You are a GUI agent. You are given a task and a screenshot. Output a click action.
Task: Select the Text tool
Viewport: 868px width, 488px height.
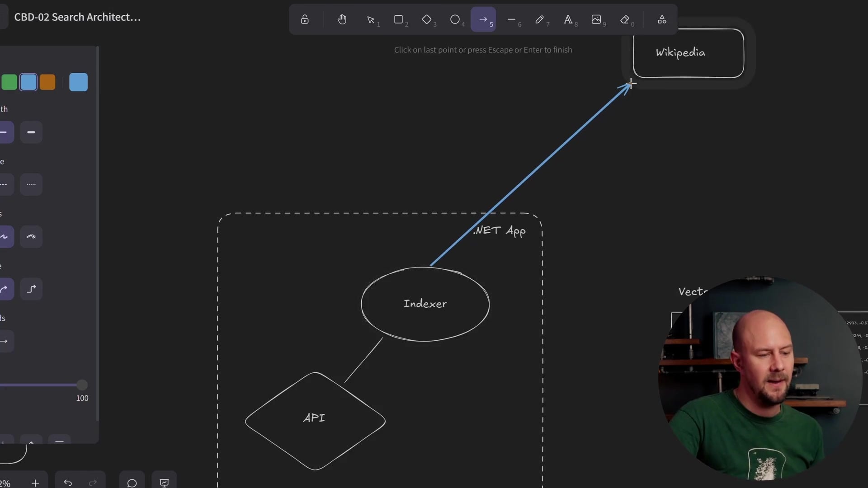(568, 19)
